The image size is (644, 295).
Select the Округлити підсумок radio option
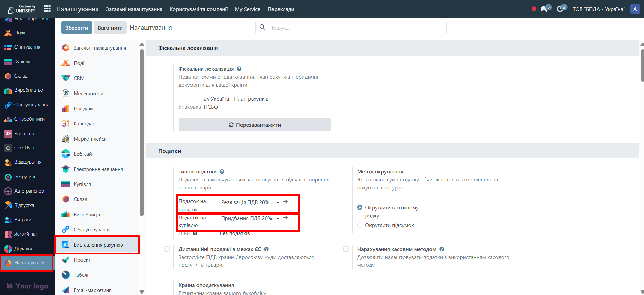[360, 225]
